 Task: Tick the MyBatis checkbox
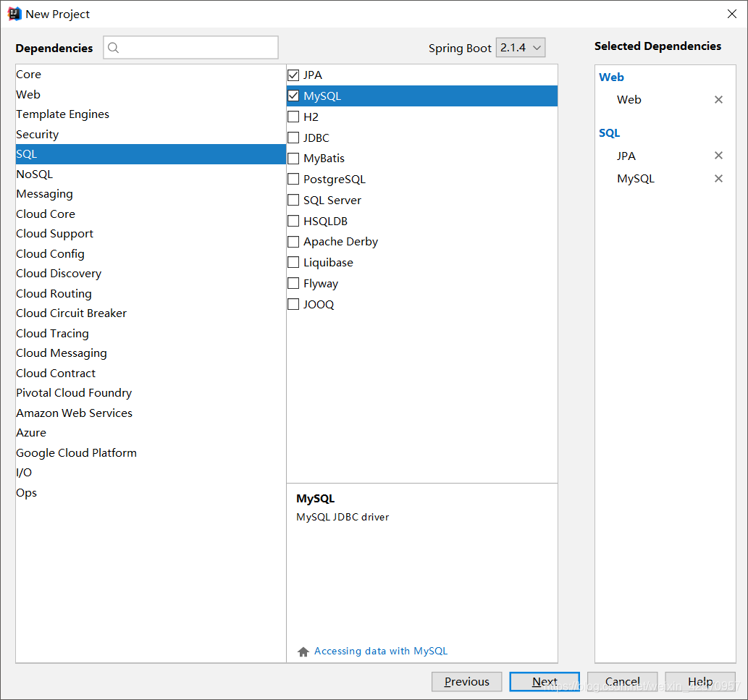(293, 159)
